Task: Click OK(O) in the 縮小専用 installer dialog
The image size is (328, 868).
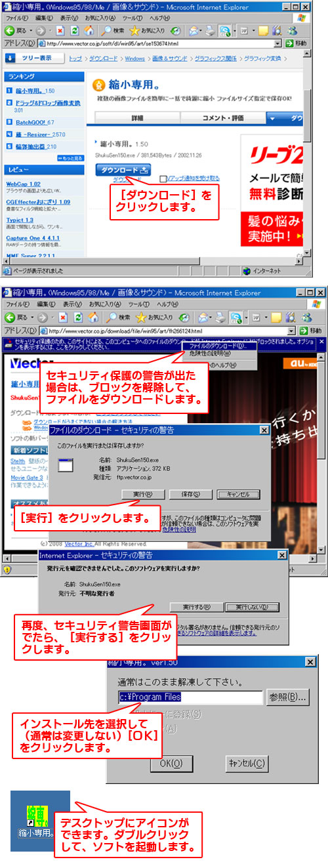Action: pyautogui.click(x=171, y=764)
